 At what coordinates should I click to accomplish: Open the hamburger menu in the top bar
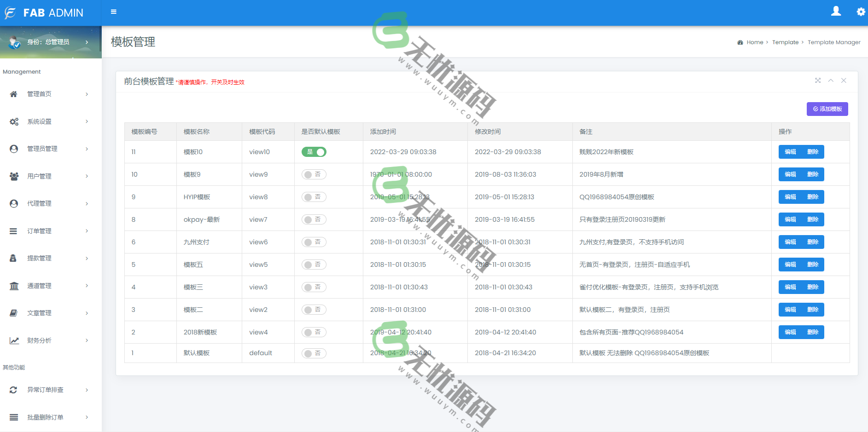coord(113,12)
